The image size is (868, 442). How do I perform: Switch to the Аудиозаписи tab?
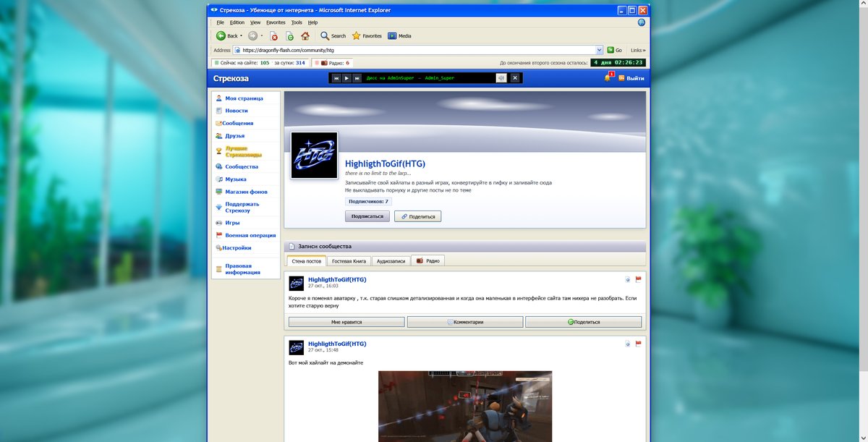pyautogui.click(x=391, y=260)
